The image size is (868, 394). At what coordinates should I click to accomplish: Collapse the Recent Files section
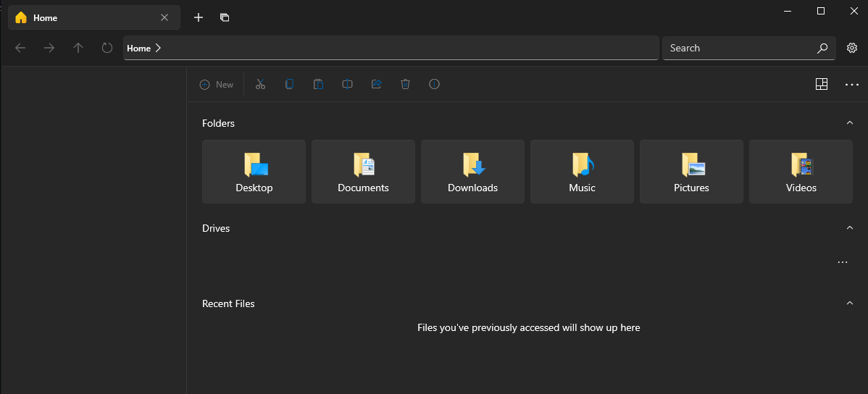click(x=850, y=303)
